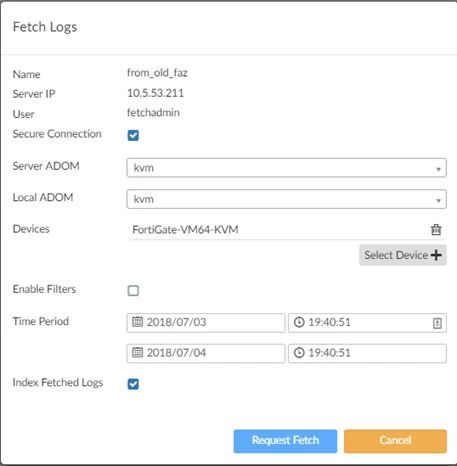The image size is (457, 466).
Task: Click the Server ADOM dropdown arrow
Action: click(x=438, y=169)
